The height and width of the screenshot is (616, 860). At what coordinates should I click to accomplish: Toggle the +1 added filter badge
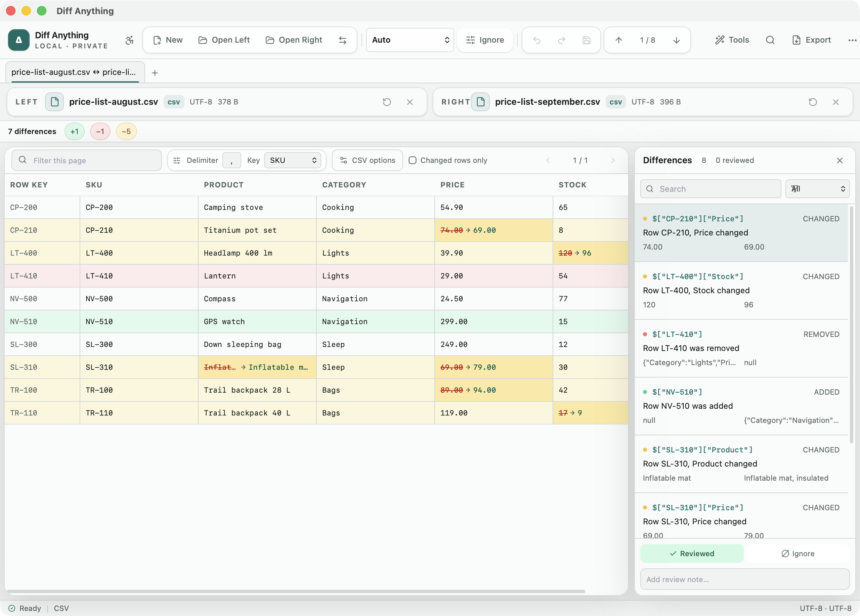coord(74,132)
